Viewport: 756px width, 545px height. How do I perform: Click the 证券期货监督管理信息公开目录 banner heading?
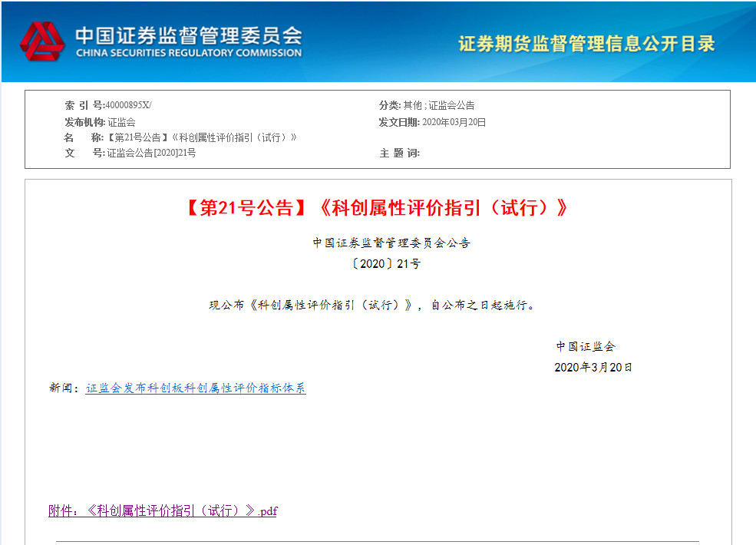click(586, 44)
